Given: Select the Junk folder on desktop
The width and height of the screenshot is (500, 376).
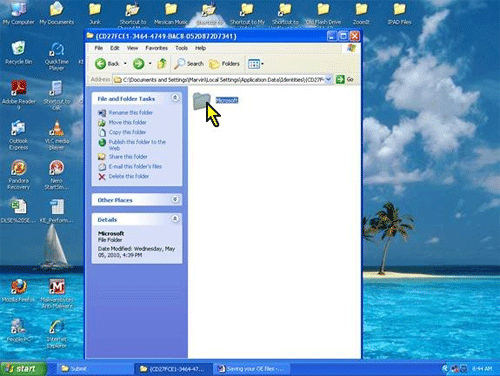Looking at the screenshot, I should [x=95, y=13].
